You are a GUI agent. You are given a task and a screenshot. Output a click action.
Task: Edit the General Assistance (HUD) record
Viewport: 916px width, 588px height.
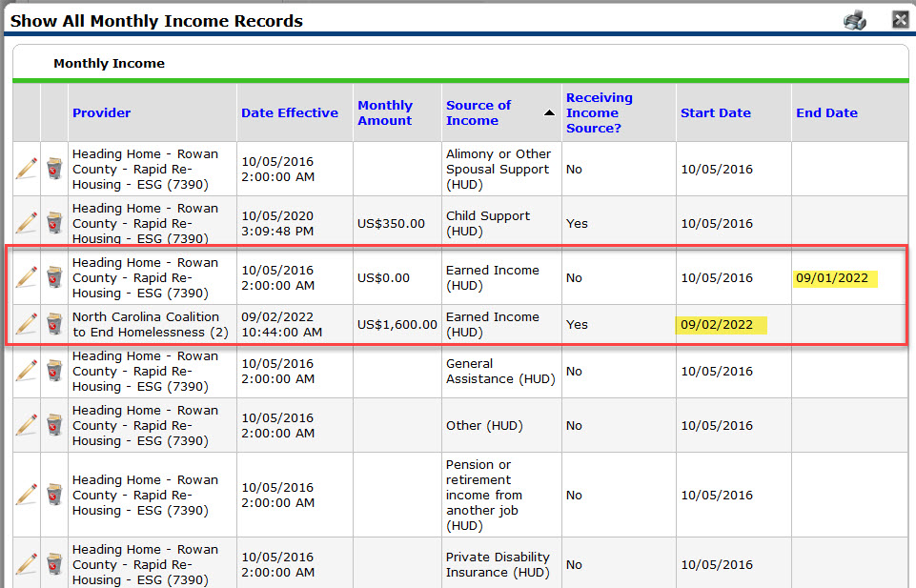coord(26,371)
